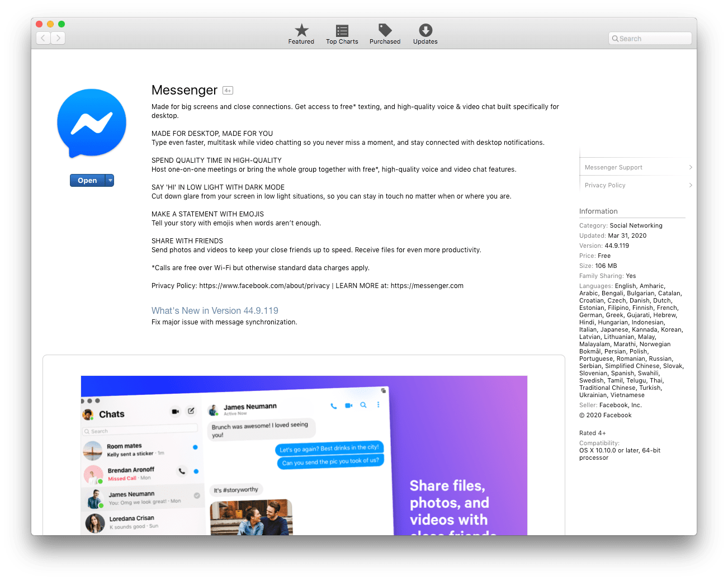
Task: Click the Family Sharing Yes row
Action: pos(608,276)
